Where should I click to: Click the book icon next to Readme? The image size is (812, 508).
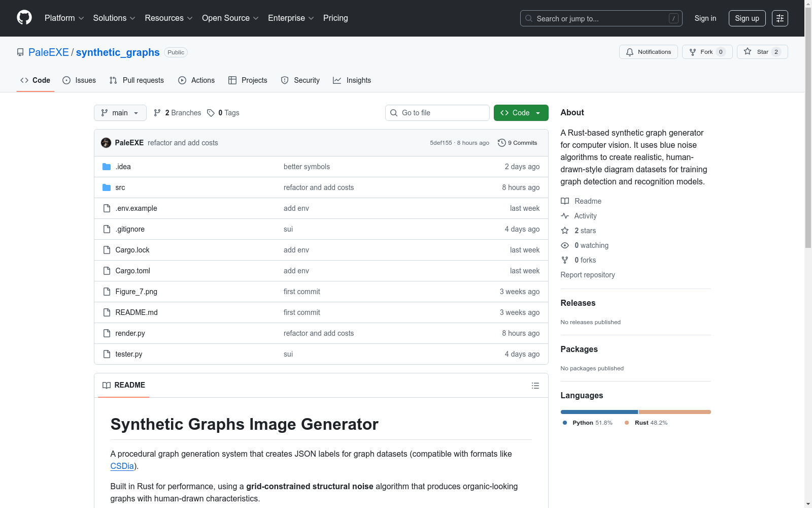565,201
